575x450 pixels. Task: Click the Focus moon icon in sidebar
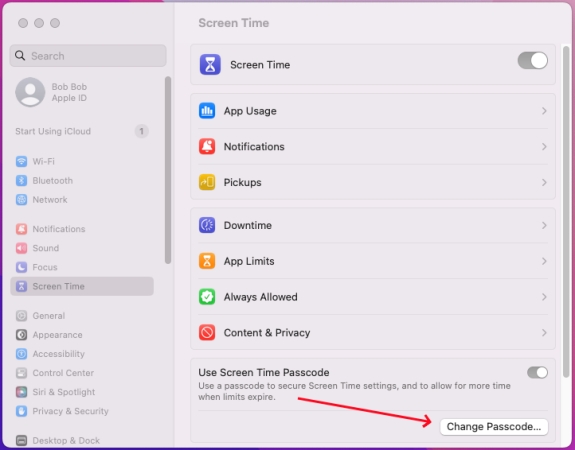(x=21, y=267)
